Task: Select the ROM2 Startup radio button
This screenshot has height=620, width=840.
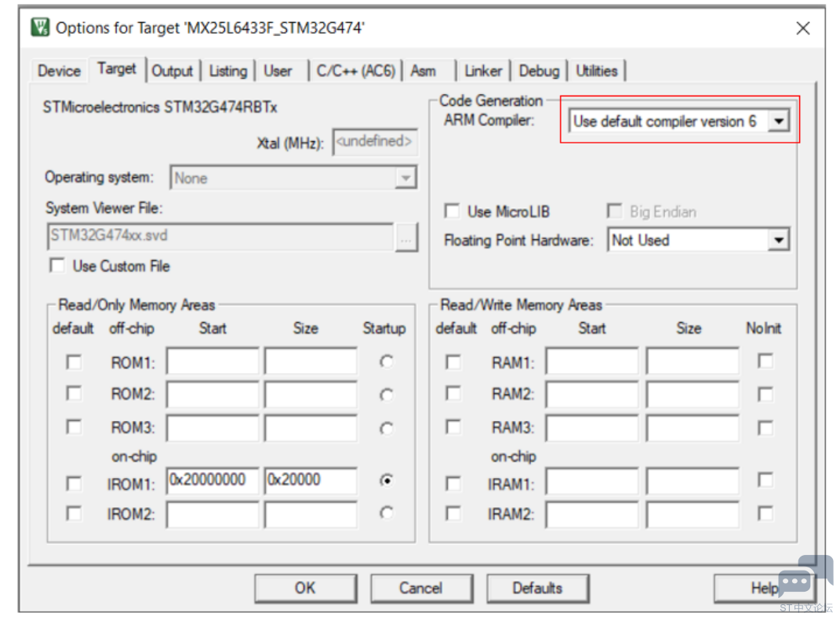Action: coord(386,395)
